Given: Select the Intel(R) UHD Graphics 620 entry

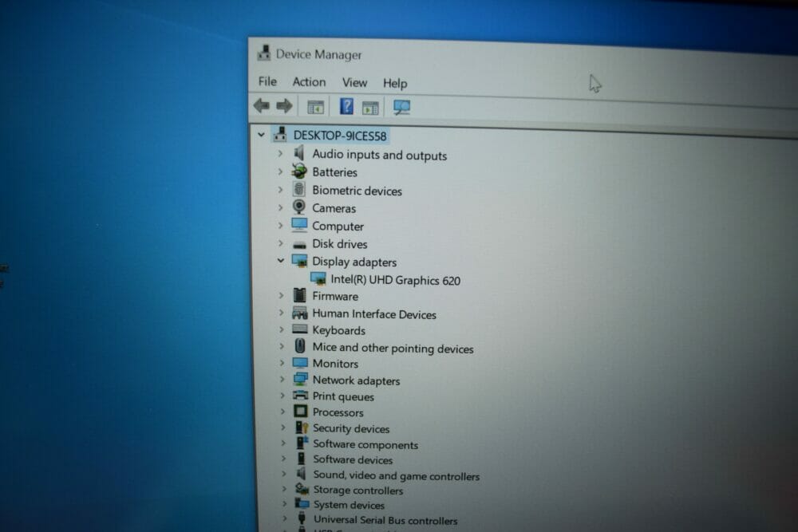Looking at the screenshot, I should (396, 280).
